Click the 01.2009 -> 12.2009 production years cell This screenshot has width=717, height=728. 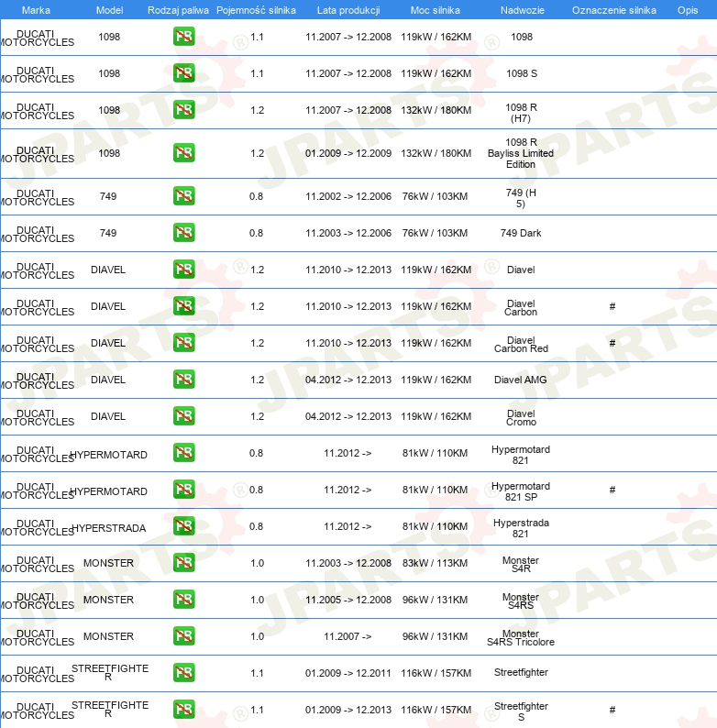tap(348, 153)
